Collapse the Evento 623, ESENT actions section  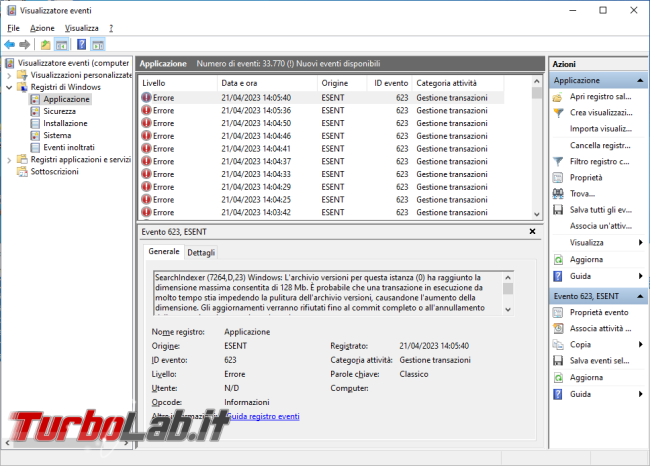tap(640, 296)
